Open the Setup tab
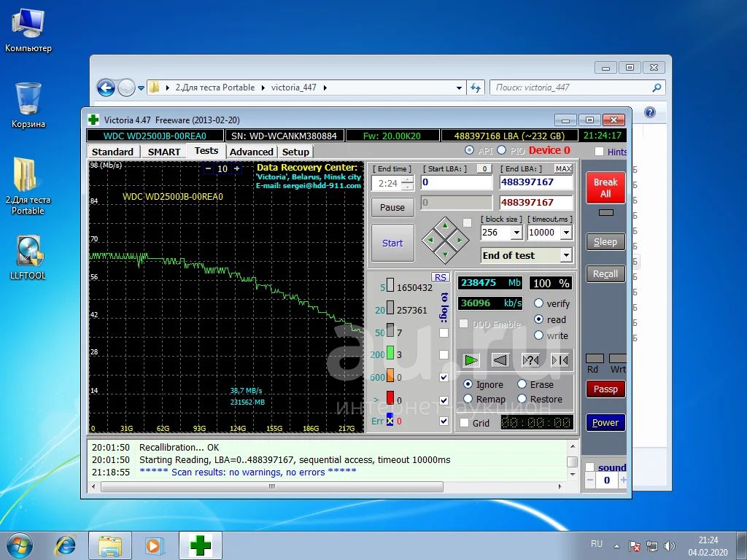 [295, 152]
